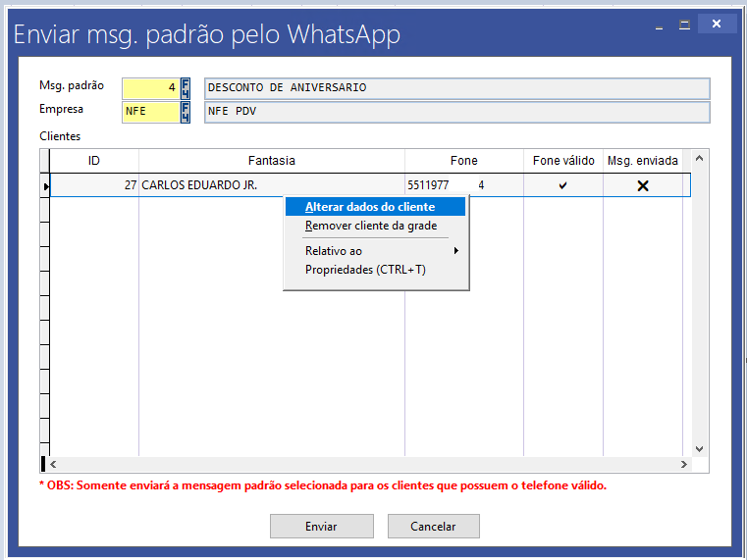Toggle the Msg. enviada X mark for client 27
747x560 pixels.
(643, 185)
